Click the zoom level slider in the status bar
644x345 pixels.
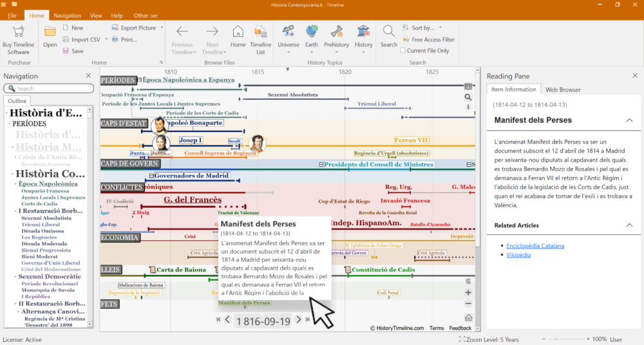tap(567, 339)
